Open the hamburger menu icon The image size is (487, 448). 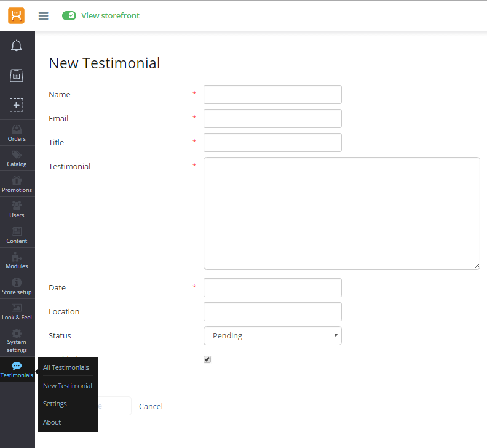click(x=44, y=15)
